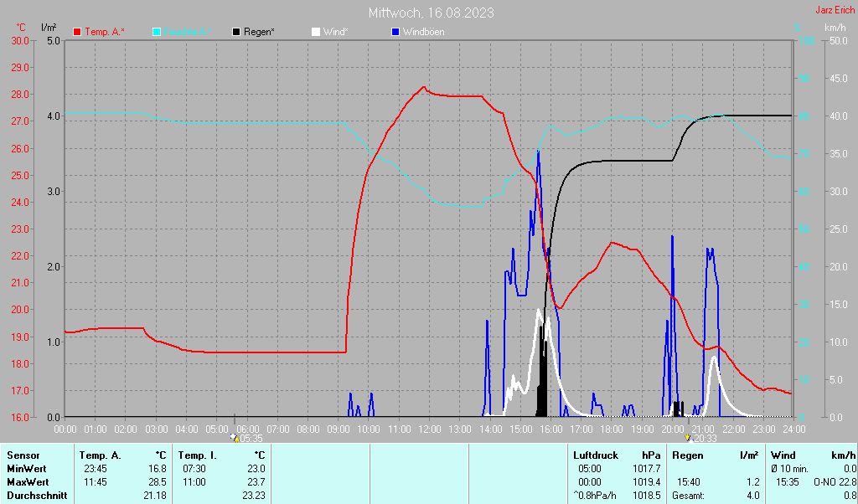The height and width of the screenshot is (504, 858).
Task: Click the Regen Gesamt value 4.0
Action: pos(752,496)
